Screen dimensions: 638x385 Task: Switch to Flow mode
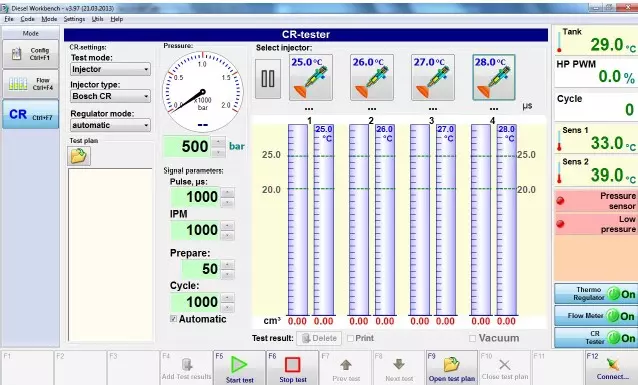pos(31,83)
